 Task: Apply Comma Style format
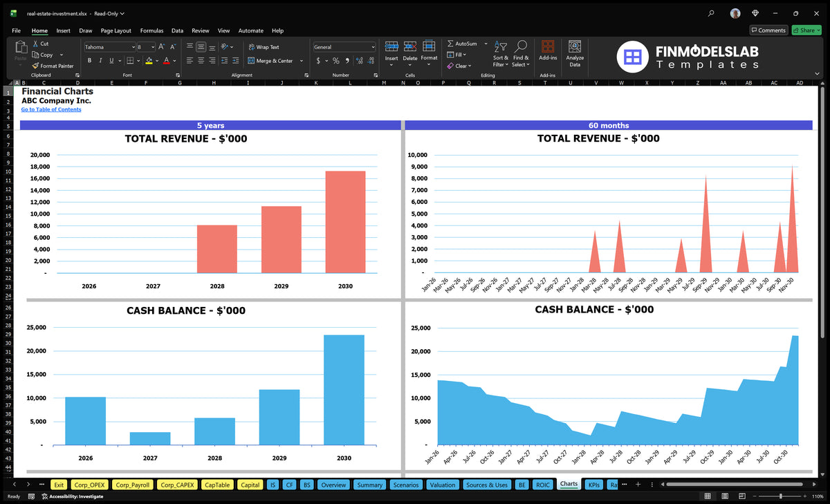pyautogui.click(x=347, y=61)
